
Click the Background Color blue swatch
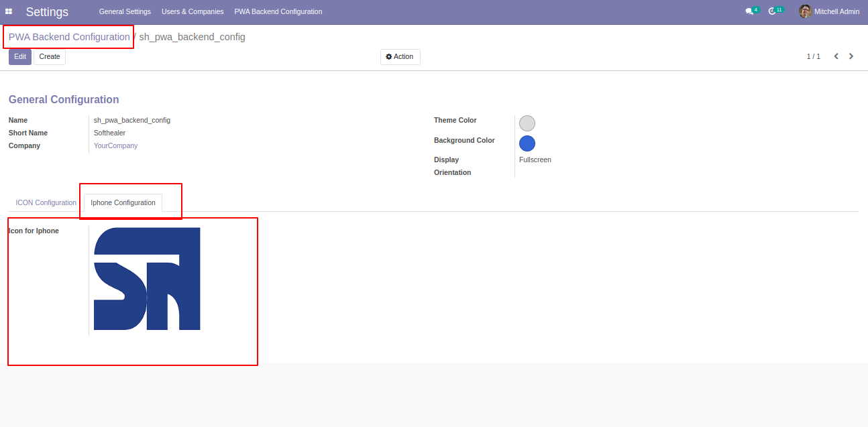[x=527, y=143]
